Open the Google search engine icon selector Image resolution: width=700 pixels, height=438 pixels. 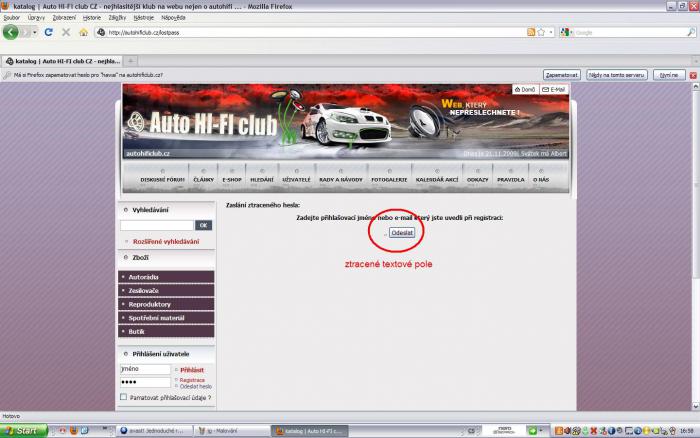point(567,32)
